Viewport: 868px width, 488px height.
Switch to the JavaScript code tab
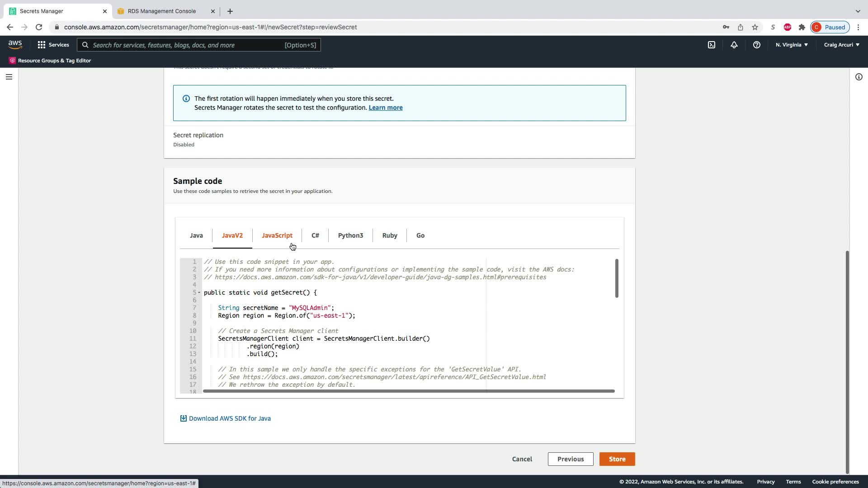(x=277, y=235)
